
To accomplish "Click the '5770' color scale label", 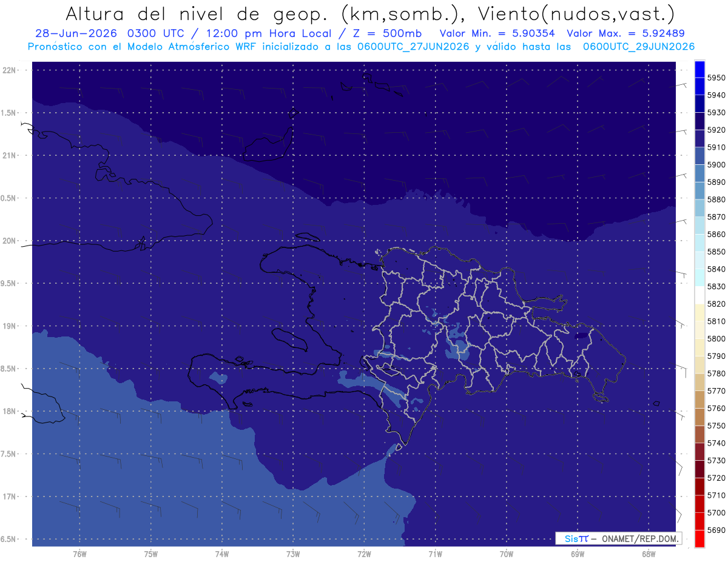I will 716,391.
